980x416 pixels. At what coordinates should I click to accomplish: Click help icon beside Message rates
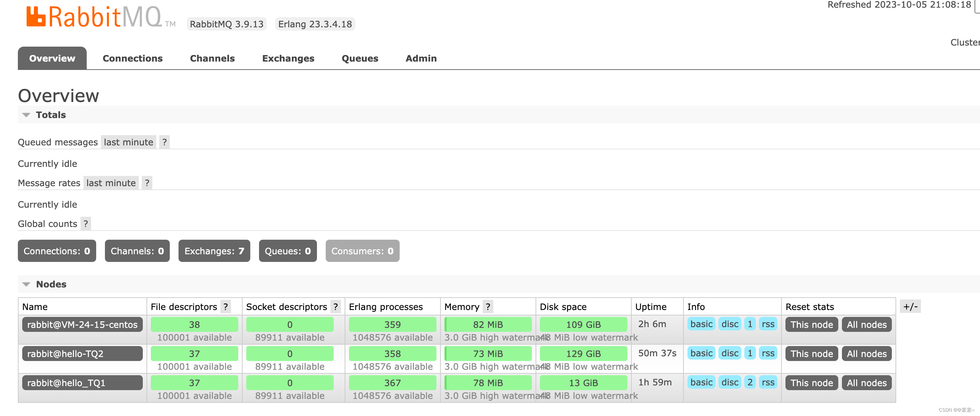pyautogui.click(x=147, y=183)
